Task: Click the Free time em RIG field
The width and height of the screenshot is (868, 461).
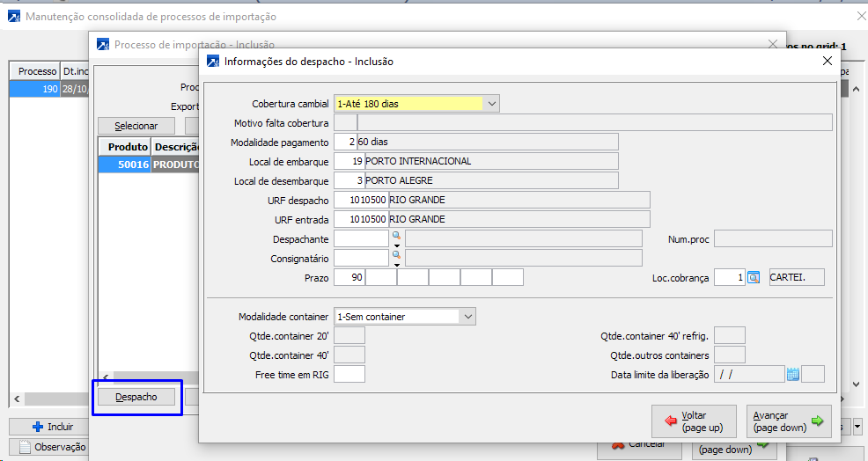Action: [x=349, y=375]
